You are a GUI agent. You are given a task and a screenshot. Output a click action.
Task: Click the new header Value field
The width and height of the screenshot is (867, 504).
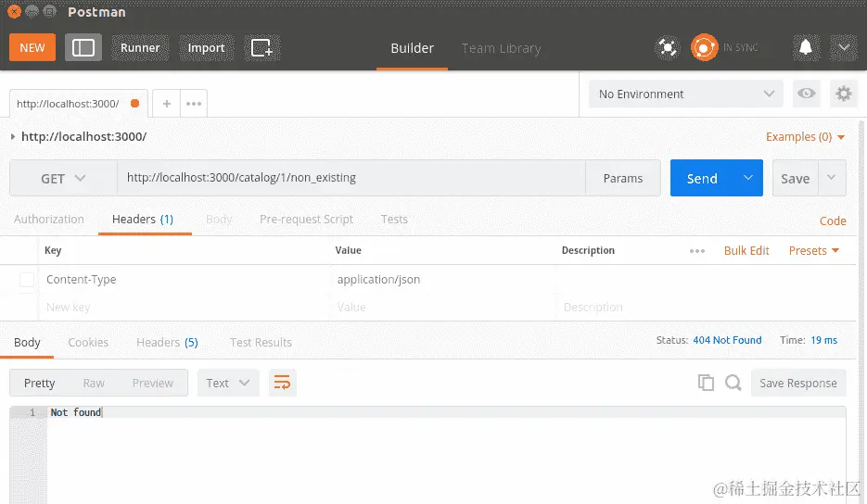pos(443,308)
